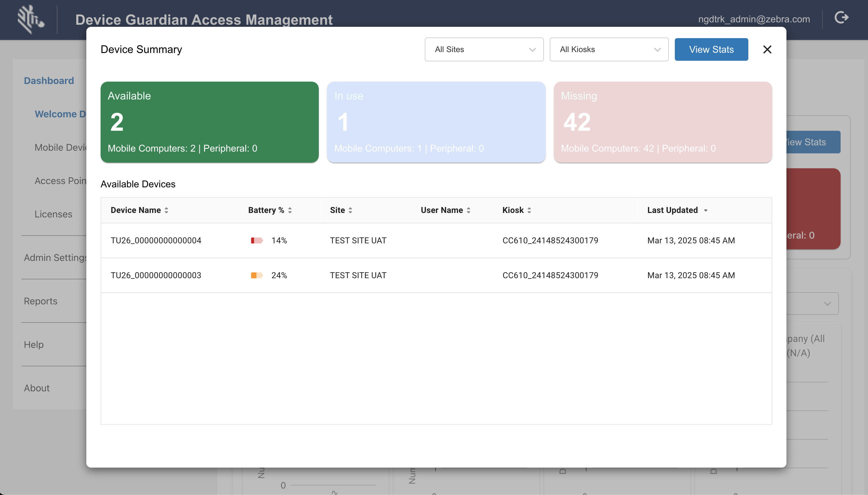Open the All Sites dropdown
This screenshot has width=868, height=495.
(484, 50)
